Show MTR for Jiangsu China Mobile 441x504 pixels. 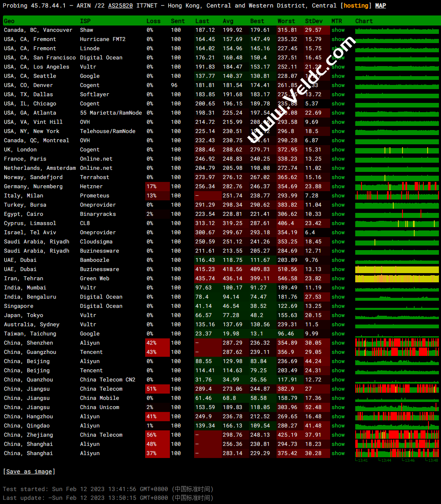[338, 398]
